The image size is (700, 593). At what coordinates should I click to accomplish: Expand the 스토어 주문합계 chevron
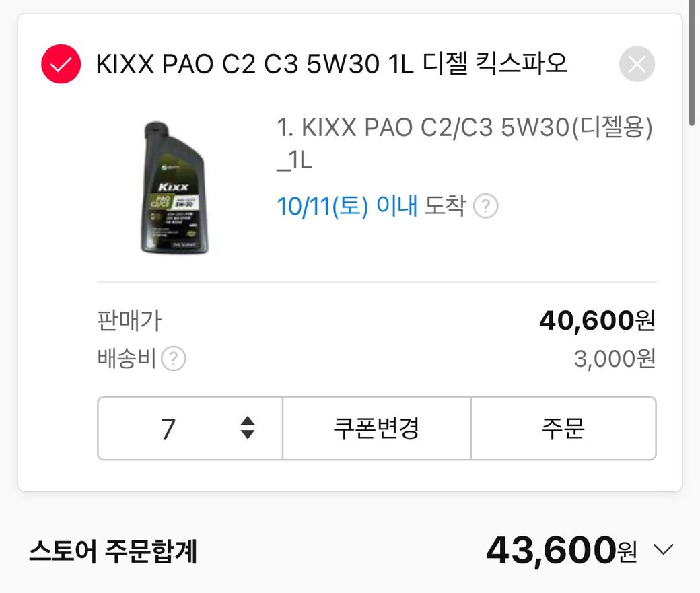click(663, 549)
